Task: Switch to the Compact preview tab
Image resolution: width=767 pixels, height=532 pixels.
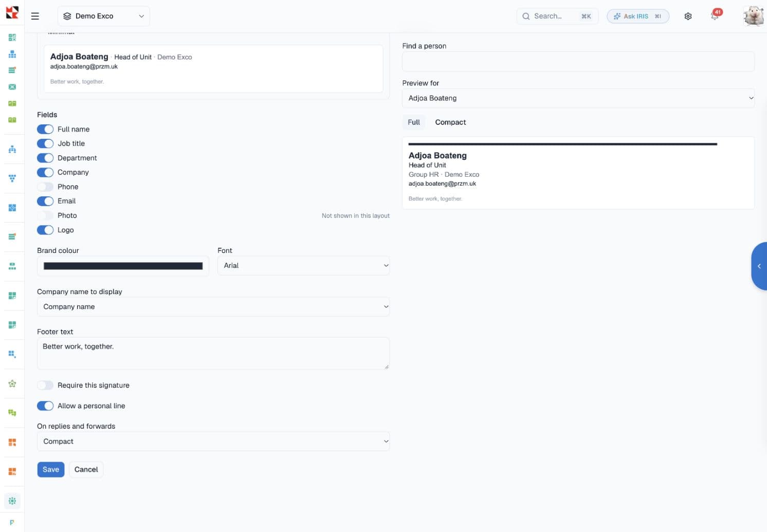Action: click(x=450, y=122)
